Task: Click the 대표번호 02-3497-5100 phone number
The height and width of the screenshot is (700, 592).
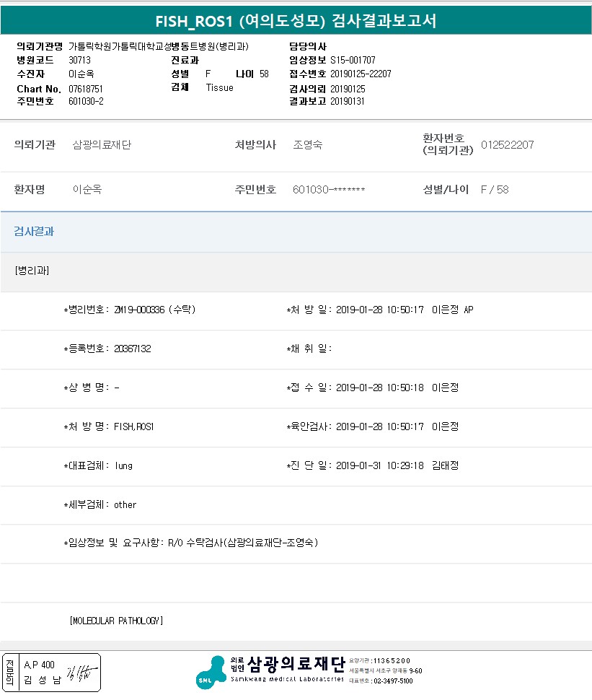Action: (392, 681)
